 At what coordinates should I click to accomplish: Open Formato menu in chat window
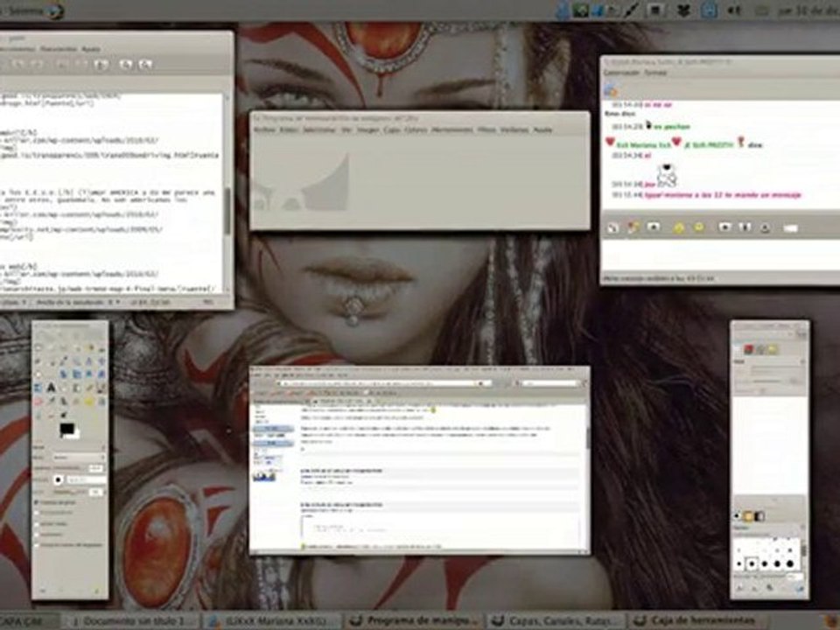pyautogui.click(x=655, y=73)
